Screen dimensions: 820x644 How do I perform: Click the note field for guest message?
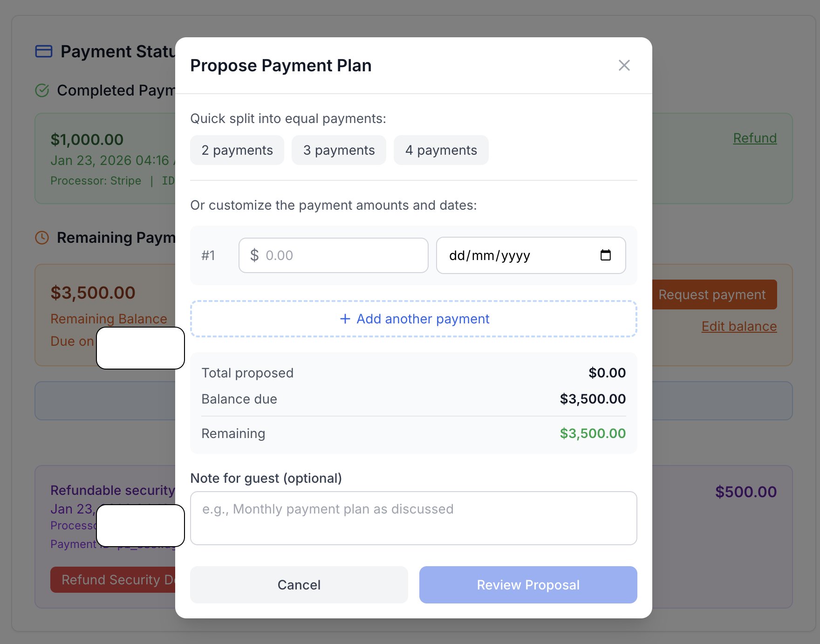(x=414, y=518)
